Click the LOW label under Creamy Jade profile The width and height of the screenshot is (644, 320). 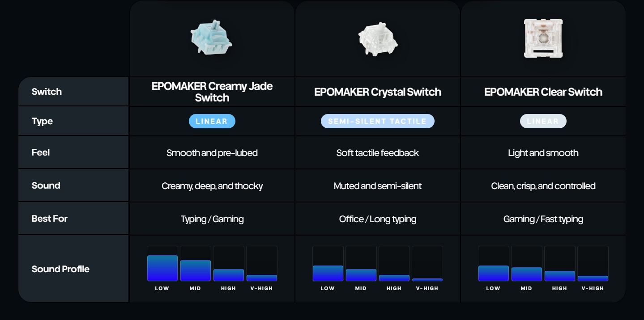[162, 288]
